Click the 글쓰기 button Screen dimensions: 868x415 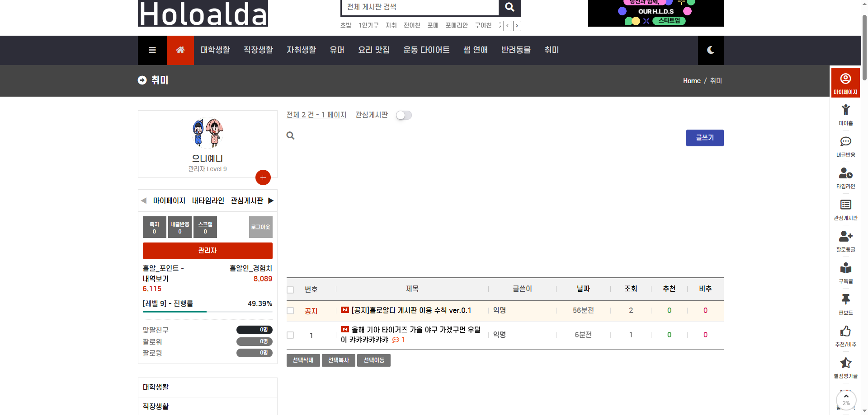coord(704,138)
